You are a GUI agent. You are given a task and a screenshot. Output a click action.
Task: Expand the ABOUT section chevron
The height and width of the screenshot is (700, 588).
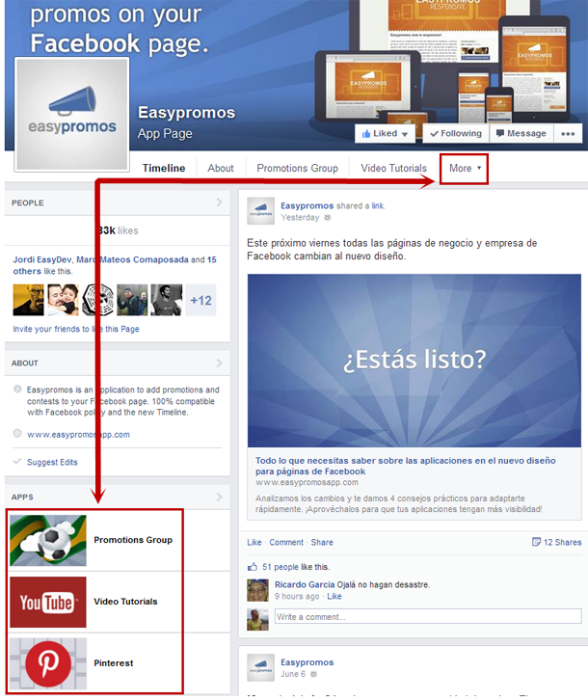(219, 363)
